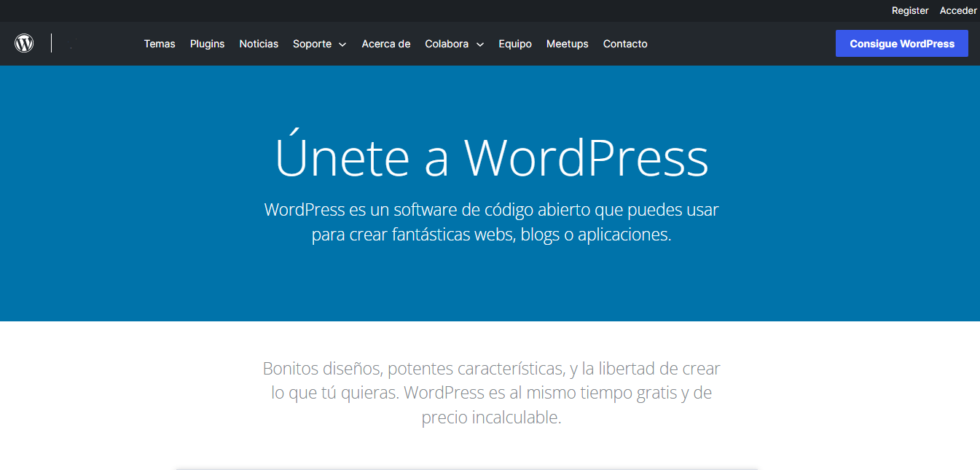Open the Equipo link

coord(515,44)
